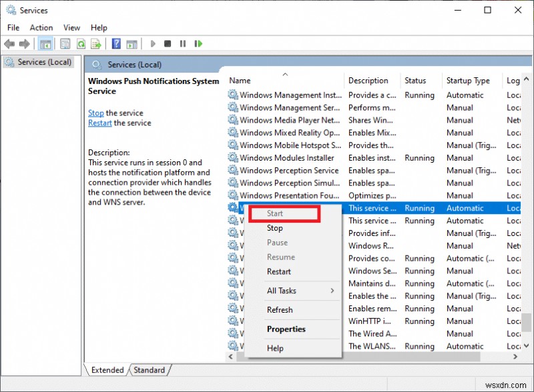The width and height of the screenshot is (534, 392).
Task: Click the Restart Service toolbar icon
Action: [x=198, y=44]
